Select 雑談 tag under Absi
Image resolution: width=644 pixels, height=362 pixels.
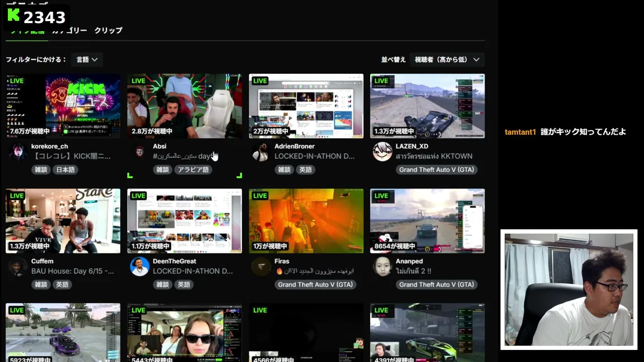click(x=163, y=170)
